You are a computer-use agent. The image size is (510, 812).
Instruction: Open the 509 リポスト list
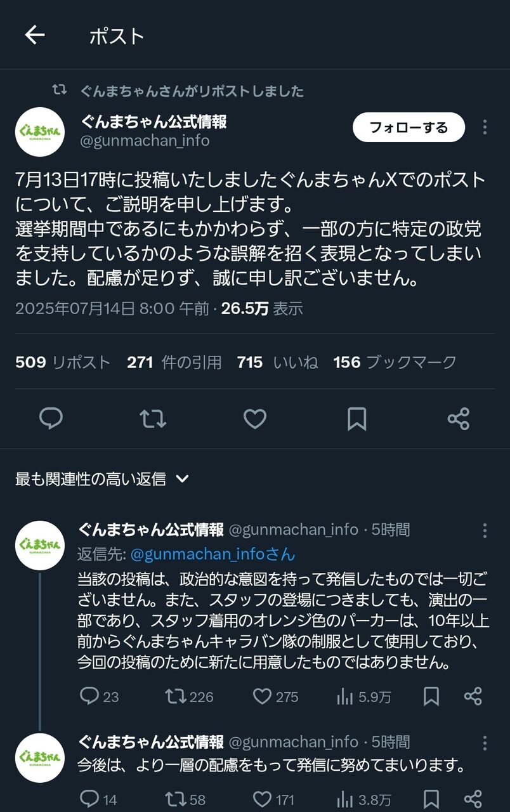point(63,362)
